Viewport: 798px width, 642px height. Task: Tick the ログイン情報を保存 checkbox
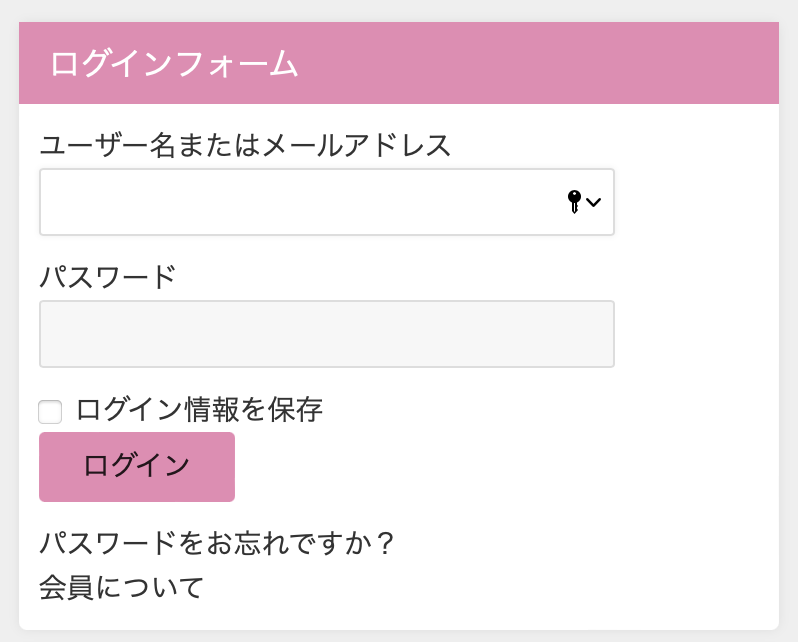pyautogui.click(x=50, y=411)
